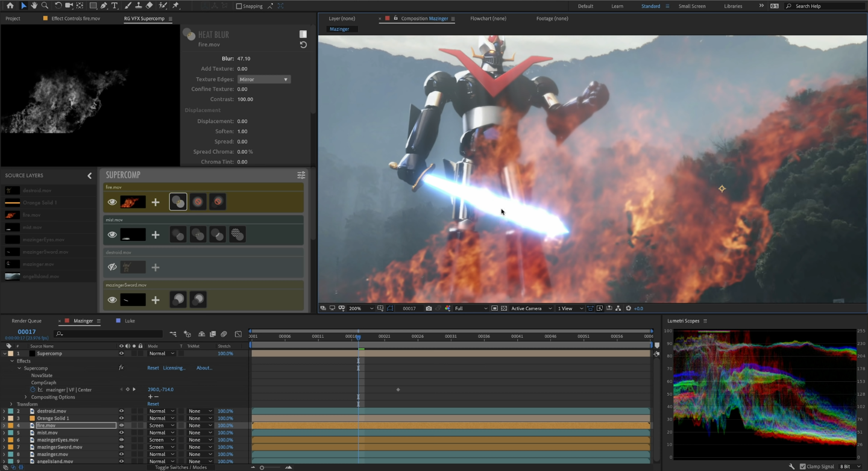Select the Roto Brush tool
This screenshot has width=868, height=471.
tap(163, 5)
